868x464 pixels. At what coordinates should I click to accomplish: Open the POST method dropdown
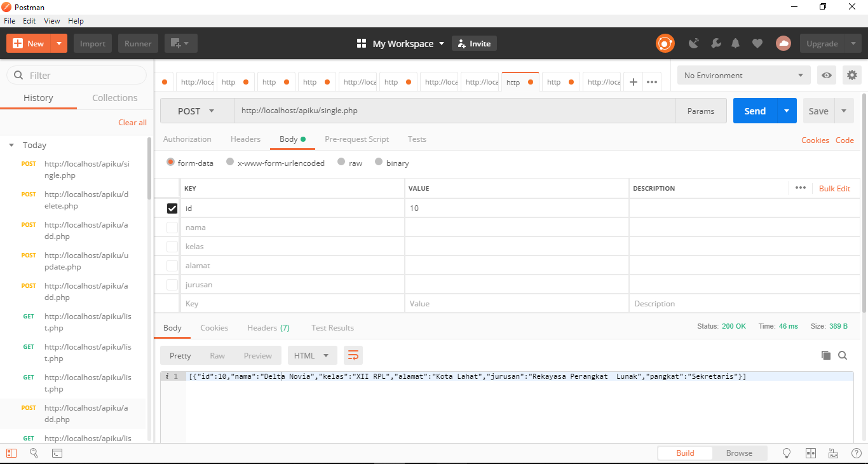(197, 111)
